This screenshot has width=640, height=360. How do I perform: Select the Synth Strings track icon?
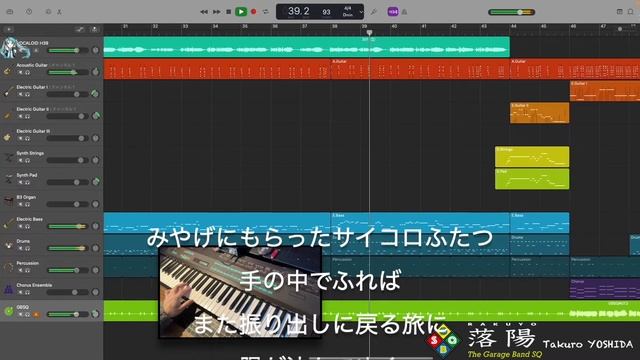coord(8,158)
